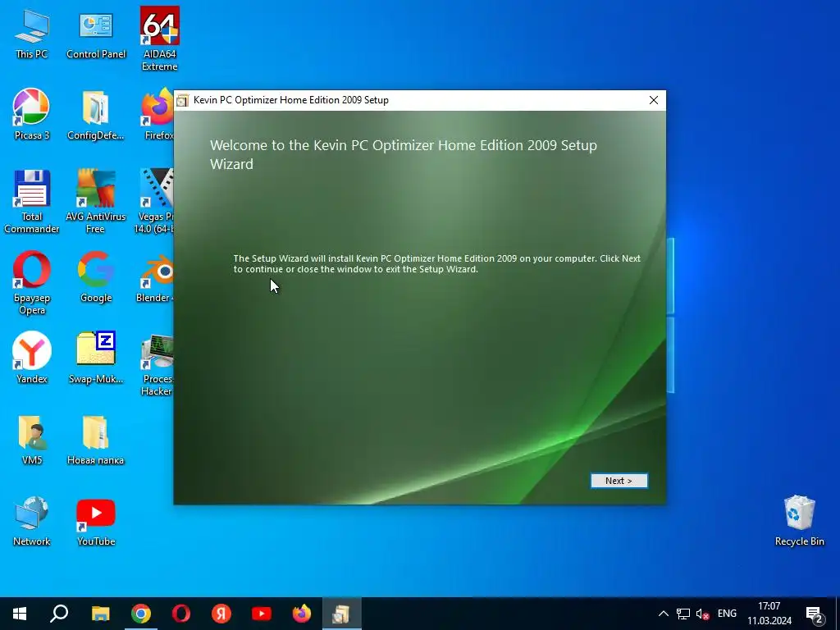This screenshot has height=630, width=840.
Task: Select Process Hacker desktop shortcut
Action: tap(157, 364)
